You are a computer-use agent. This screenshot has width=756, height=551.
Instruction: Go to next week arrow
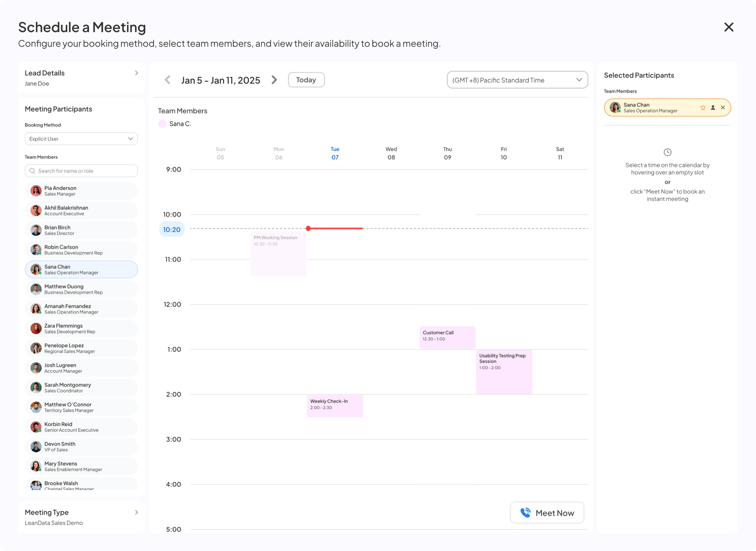pyautogui.click(x=274, y=80)
